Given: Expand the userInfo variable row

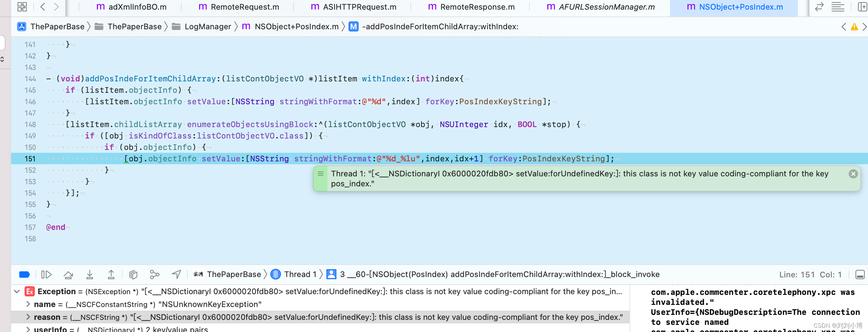Looking at the screenshot, I should click(x=28, y=329).
